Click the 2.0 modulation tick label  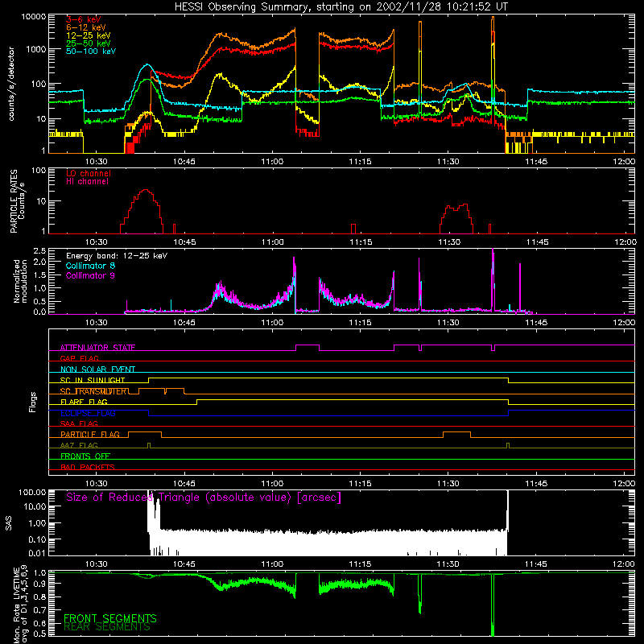pos(39,262)
